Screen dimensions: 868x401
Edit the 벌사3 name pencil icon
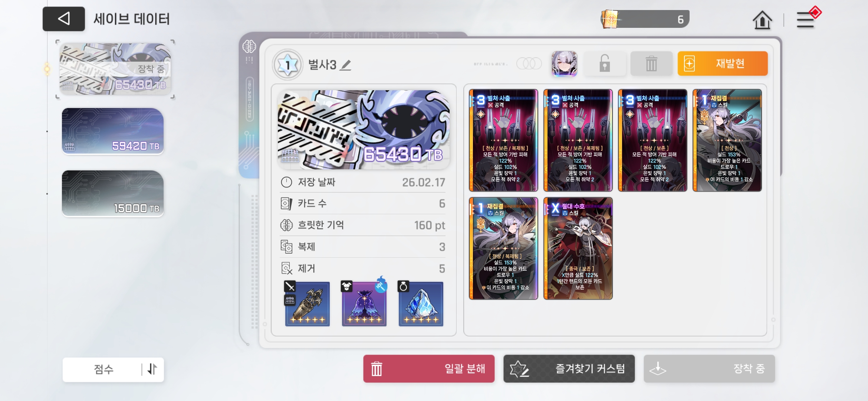pyautogui.click(x=346, y=65)
